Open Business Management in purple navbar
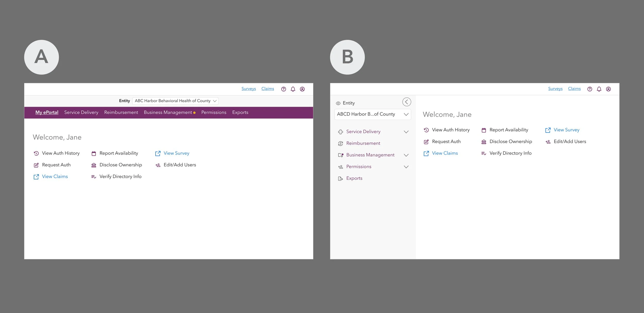The height and width of the screenshot is (313, 644). pos(168,112)
